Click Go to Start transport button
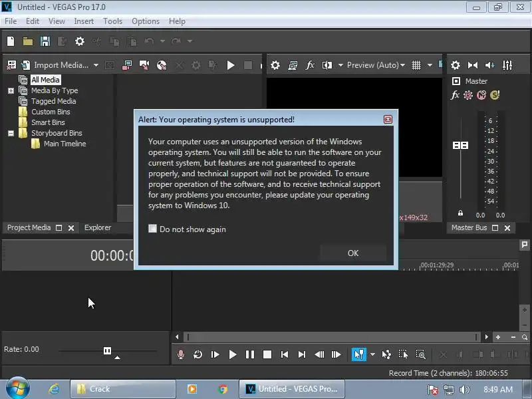532x399 pixels. [x=285, y=355]
